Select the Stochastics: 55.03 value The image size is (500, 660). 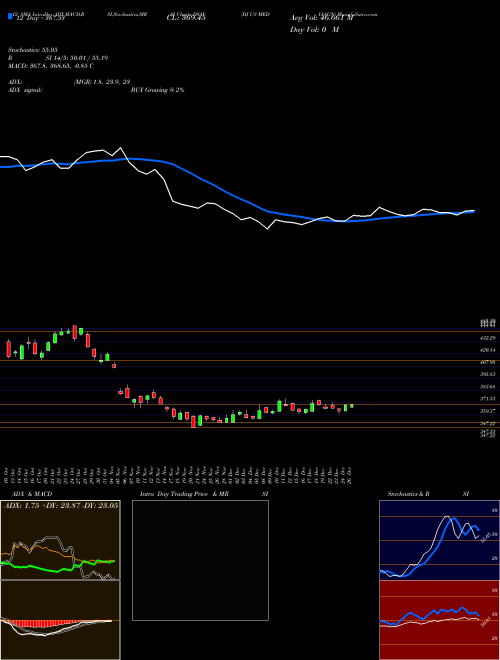coord(32,50)
